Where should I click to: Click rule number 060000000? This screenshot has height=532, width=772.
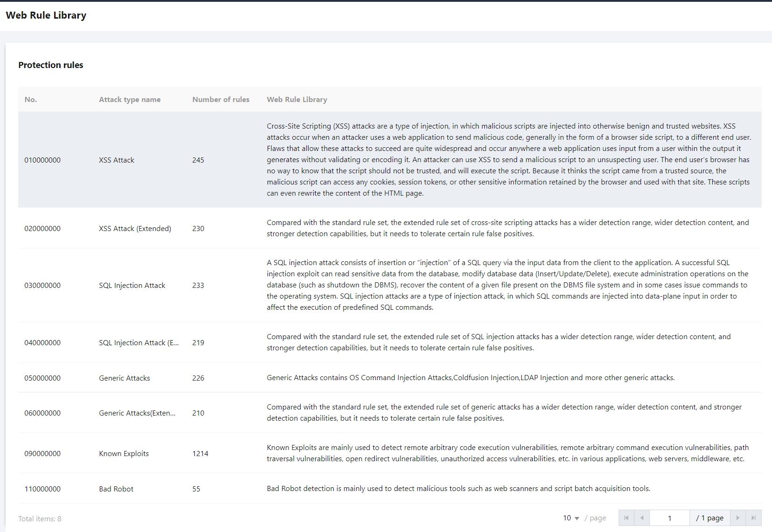(42, 413)
